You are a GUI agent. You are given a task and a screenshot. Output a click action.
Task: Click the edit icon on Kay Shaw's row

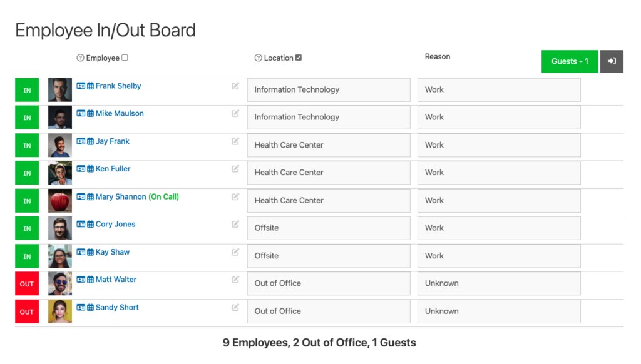(x=235, y=251)
